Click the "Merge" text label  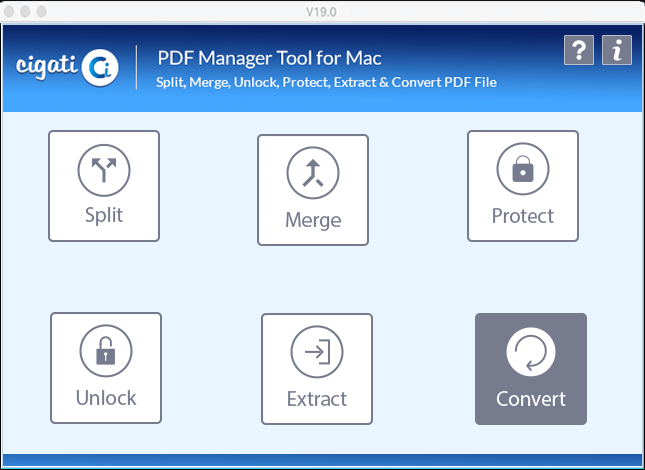click(x=313, y=220)
